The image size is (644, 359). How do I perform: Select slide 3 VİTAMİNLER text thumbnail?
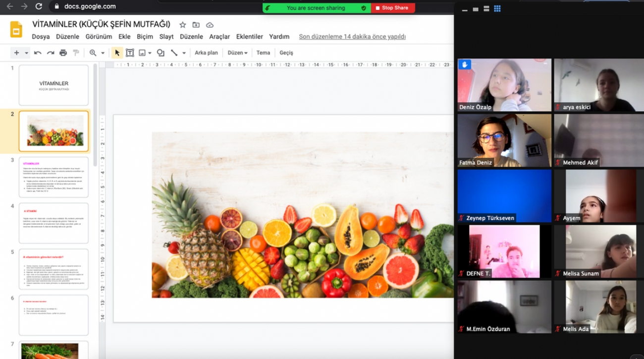(54, 177)
